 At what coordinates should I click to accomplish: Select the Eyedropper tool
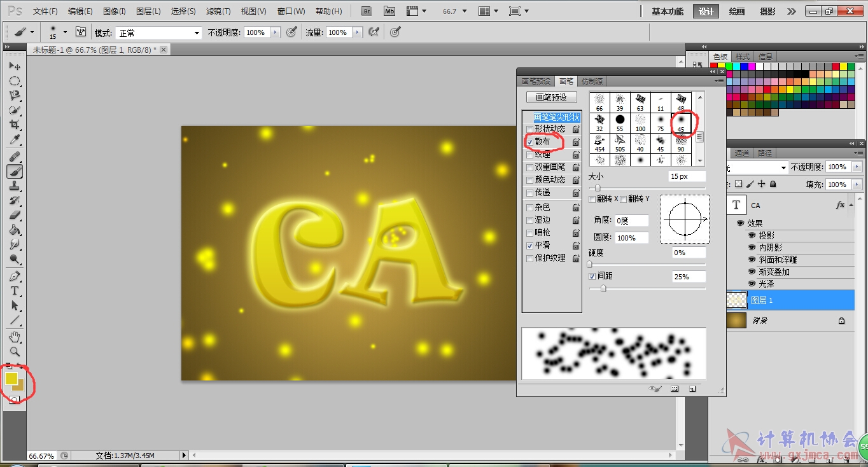tap(15, 140)
